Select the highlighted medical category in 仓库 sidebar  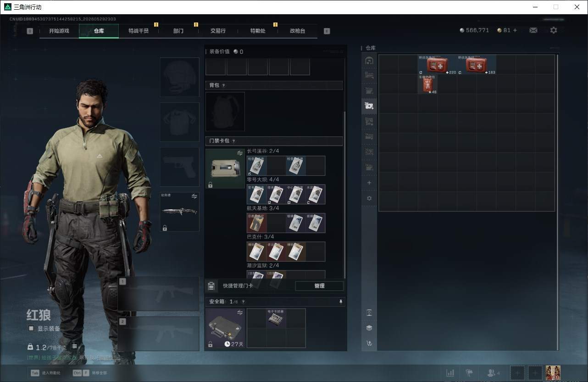click(369, 106)
